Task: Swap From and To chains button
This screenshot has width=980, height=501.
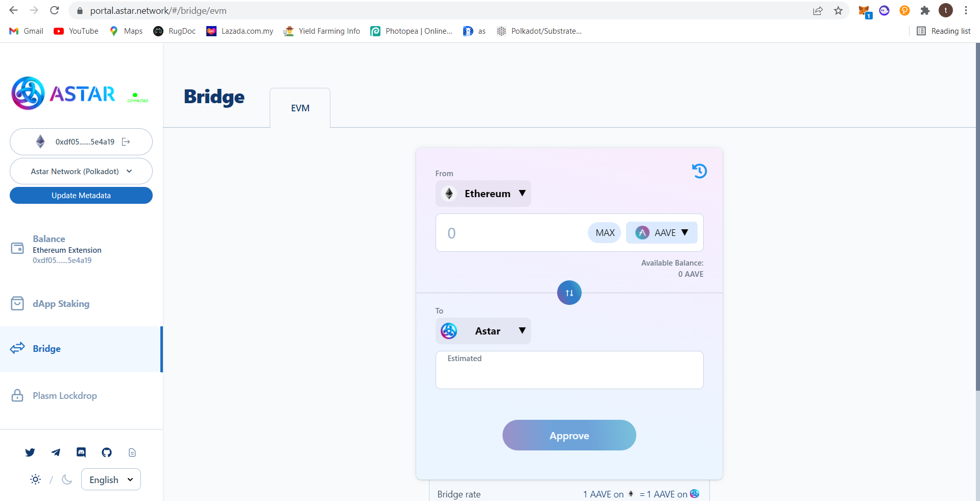Action: [569, 293]
